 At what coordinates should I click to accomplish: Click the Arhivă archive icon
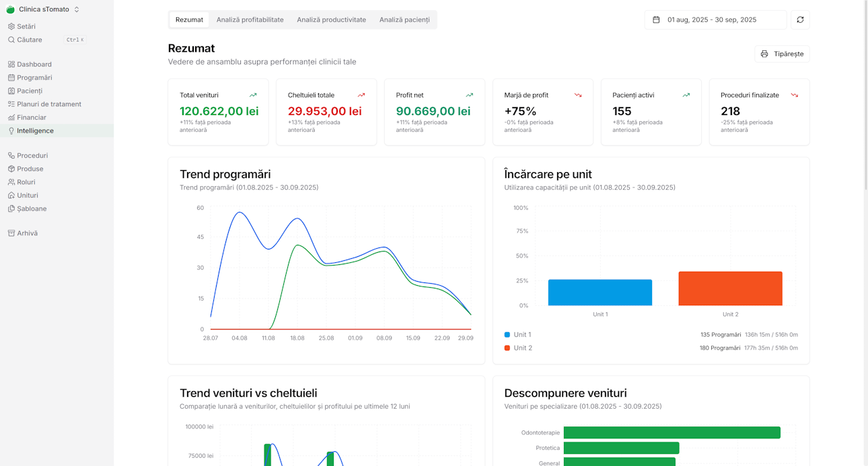pos(10,233)
